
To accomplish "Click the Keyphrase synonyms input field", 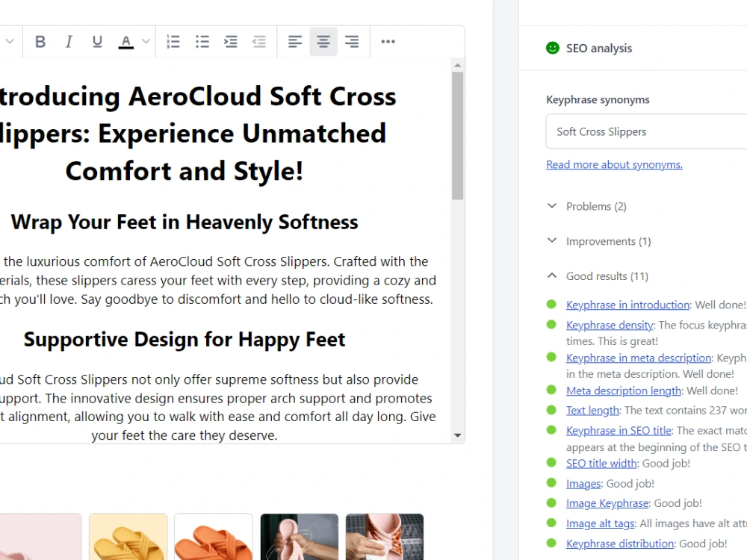I will tap(646, 131).
